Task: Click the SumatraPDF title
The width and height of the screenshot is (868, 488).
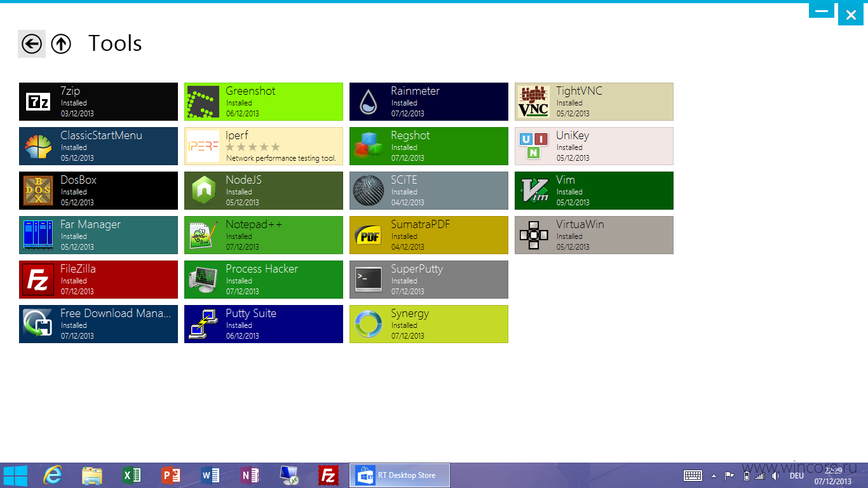Action: click(421, 224)
